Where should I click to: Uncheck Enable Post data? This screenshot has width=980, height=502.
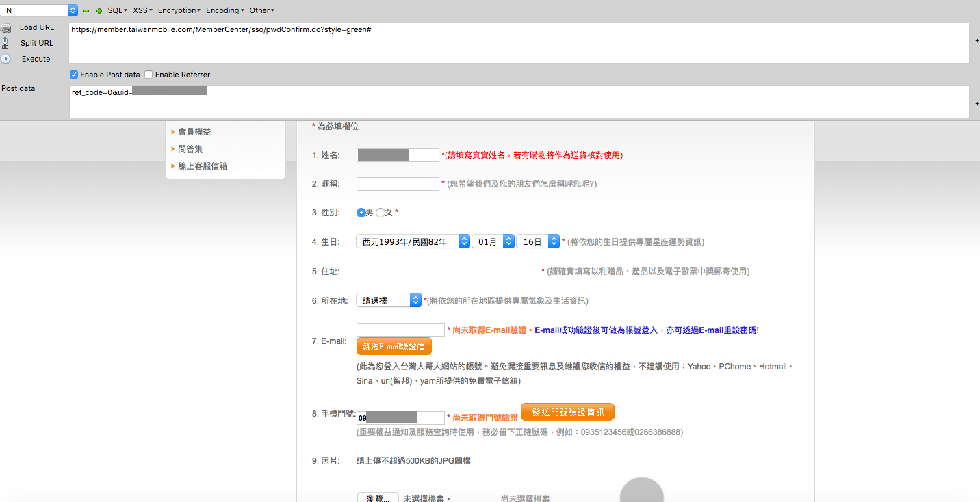click(x=74, y=75)
